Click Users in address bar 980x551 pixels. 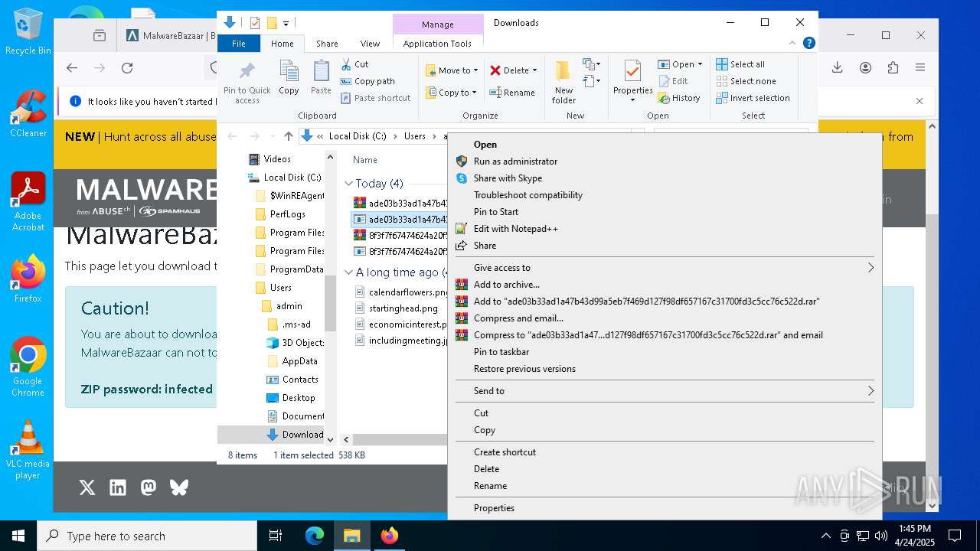[x=414, y=136]
